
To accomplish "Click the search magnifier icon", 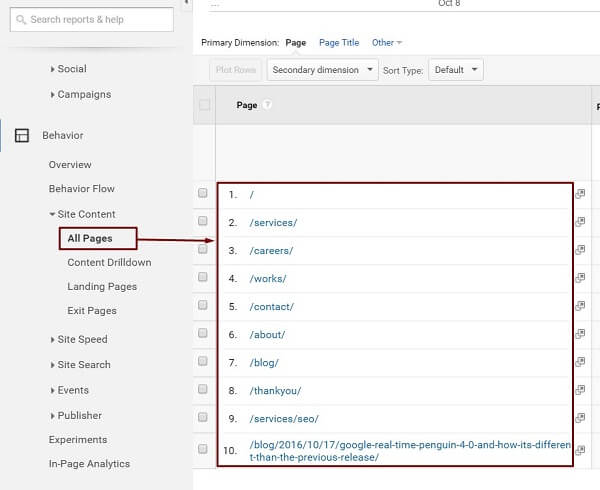I will tap(21, 20).
